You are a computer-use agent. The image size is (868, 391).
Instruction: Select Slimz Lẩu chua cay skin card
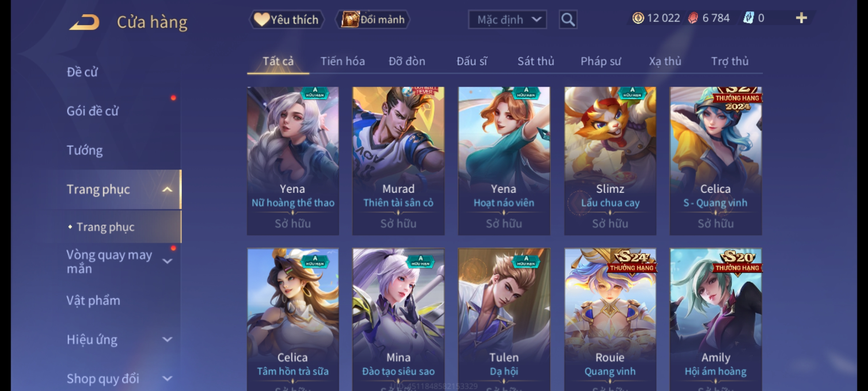tap(610, 161)
